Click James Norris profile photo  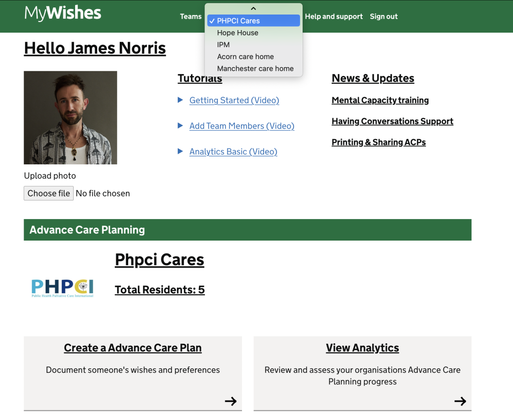tap(71, 118)
